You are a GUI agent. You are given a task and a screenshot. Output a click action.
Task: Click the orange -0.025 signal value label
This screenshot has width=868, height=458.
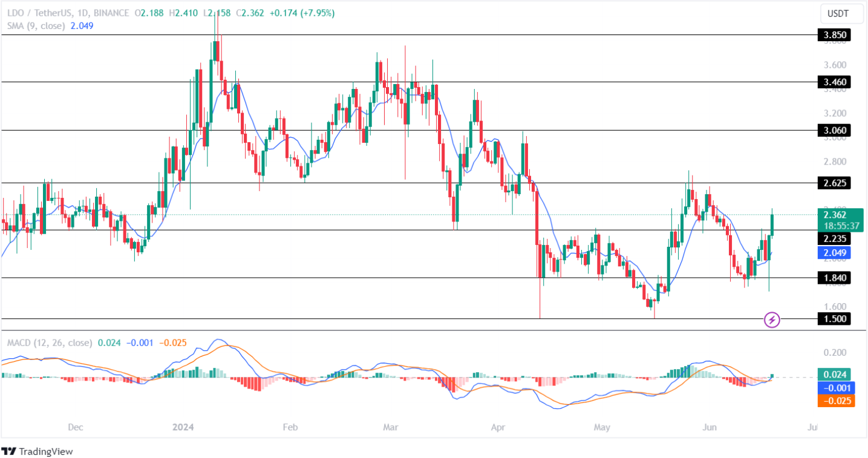click(x=836, y=401)
